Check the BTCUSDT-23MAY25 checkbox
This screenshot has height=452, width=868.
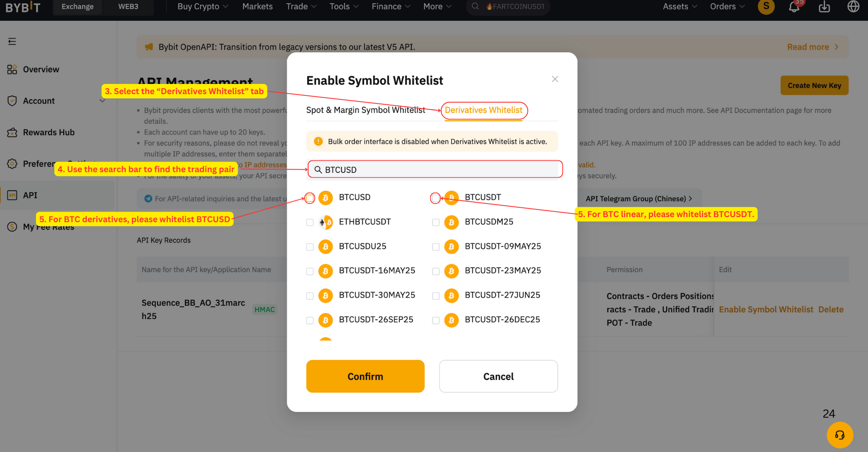click(x=435, y=271)
